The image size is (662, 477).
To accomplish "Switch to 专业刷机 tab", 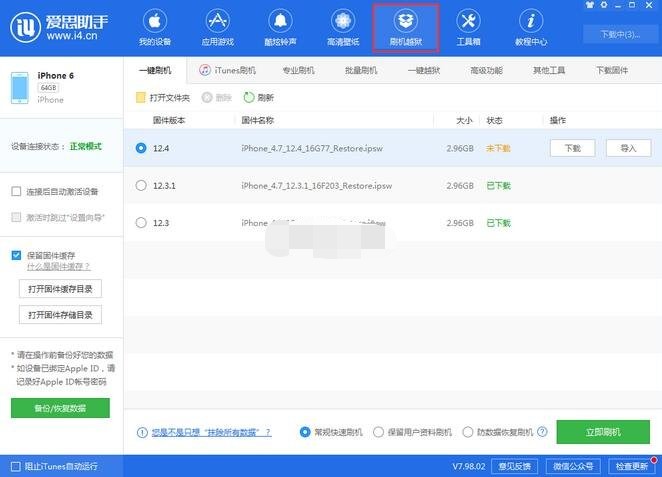I will tap(298, 71).
